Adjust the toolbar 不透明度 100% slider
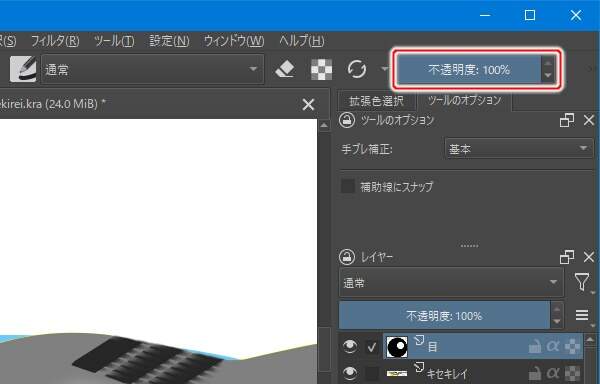 pos(469,70)
